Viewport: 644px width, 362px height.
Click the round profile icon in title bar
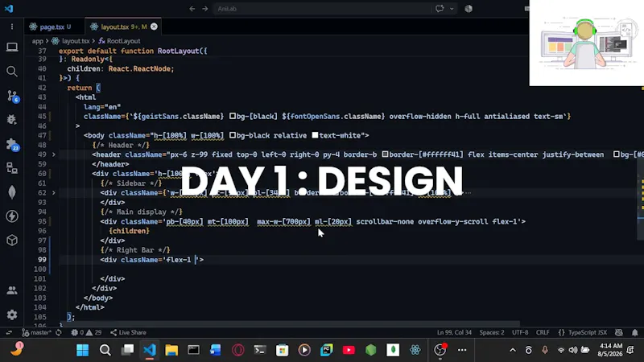tap(469, 9)
